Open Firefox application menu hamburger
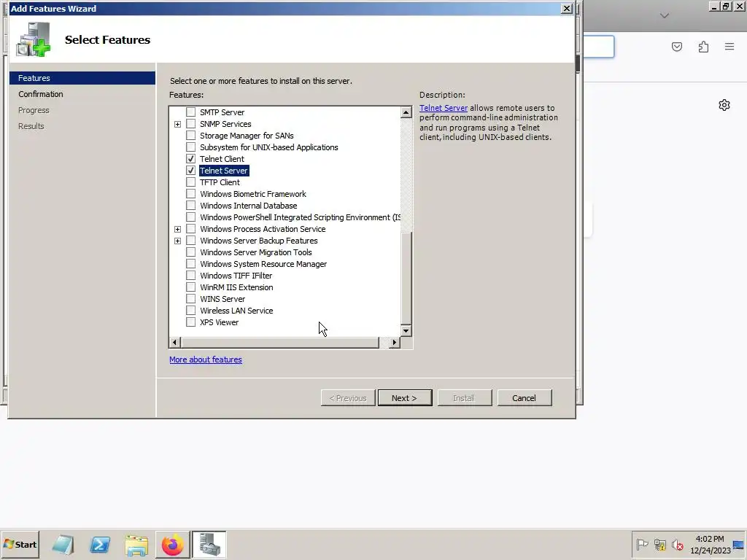747x560 pixels. (729, 47)
